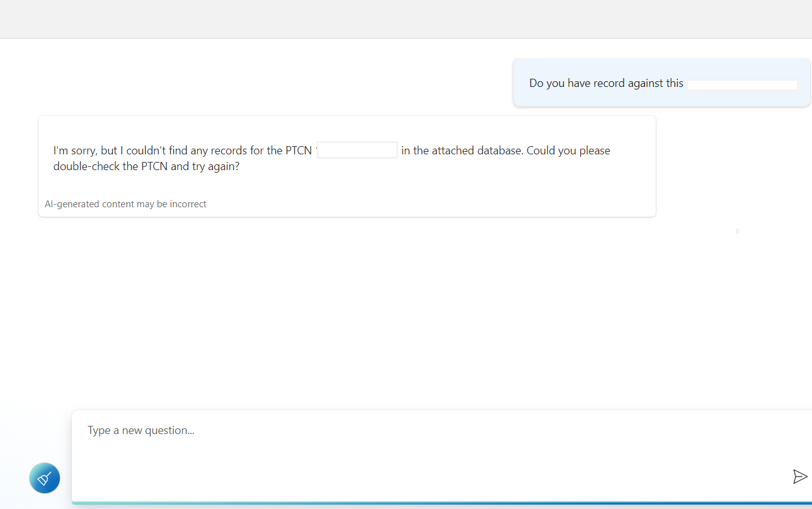Click the send arrow beside the question box
This screenshot has height=509, width=812.
[x=800, y=476]
